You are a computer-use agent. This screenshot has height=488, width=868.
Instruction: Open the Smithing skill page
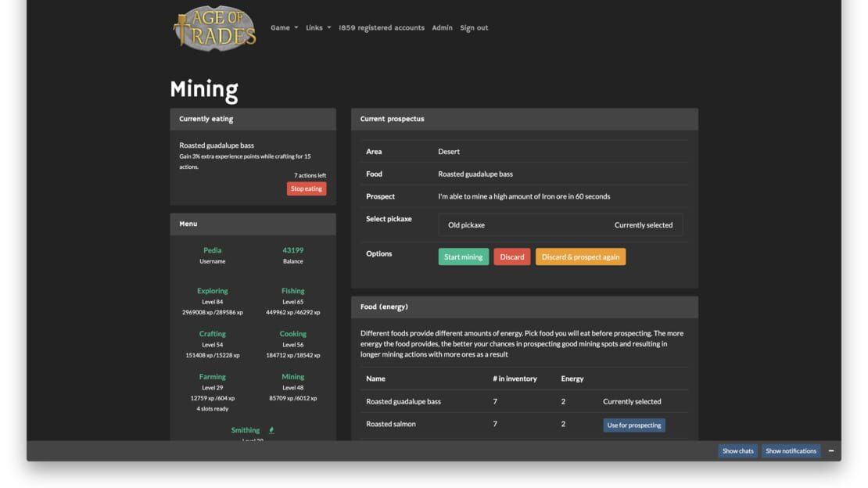[246, 430]
